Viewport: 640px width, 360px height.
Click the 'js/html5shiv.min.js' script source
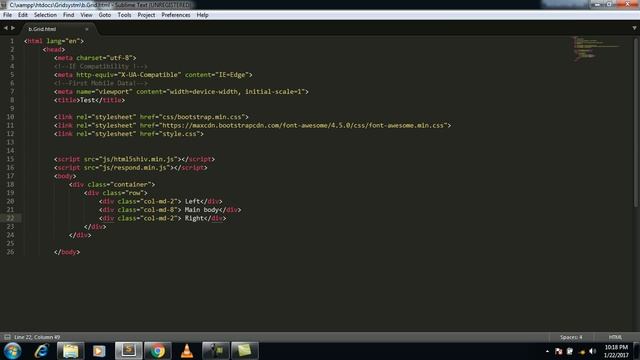tap(137, 159)
